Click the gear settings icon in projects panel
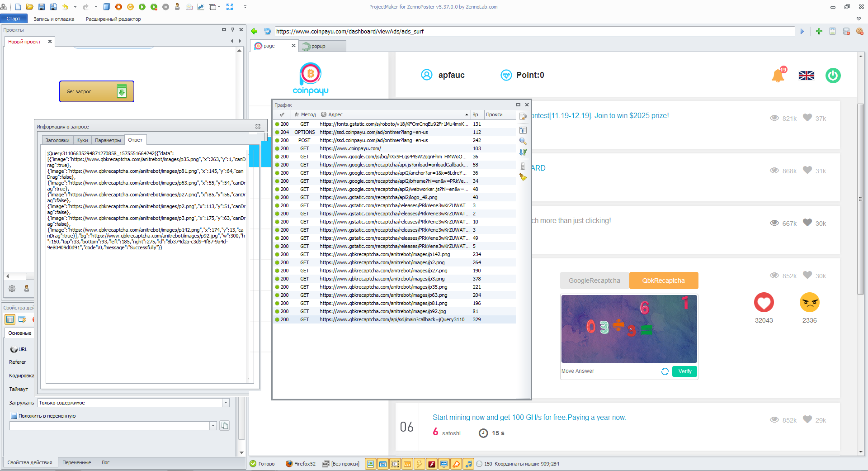 (12, 288)
